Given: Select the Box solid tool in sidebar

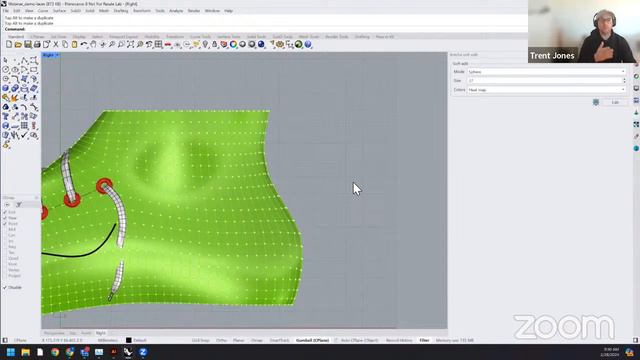Looking at the screenshot, I should (6, 88).
